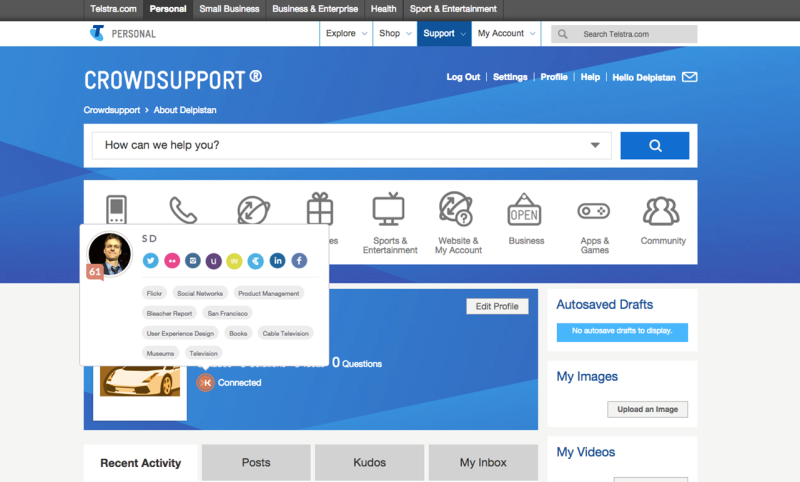Open the Twitter icon in the SD card
The width and height of the screenshot is (800, 482).
(151, 261)
